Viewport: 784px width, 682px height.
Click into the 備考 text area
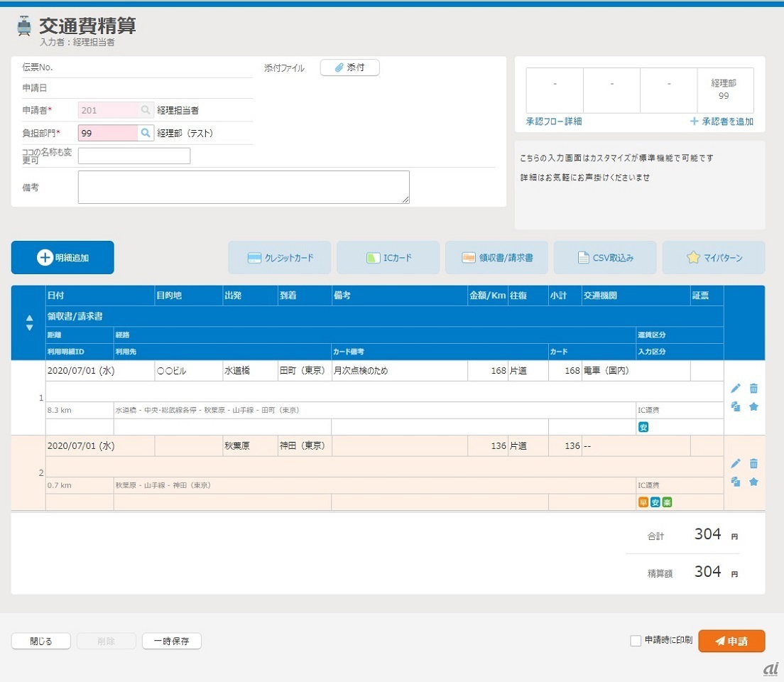(244, 188)
